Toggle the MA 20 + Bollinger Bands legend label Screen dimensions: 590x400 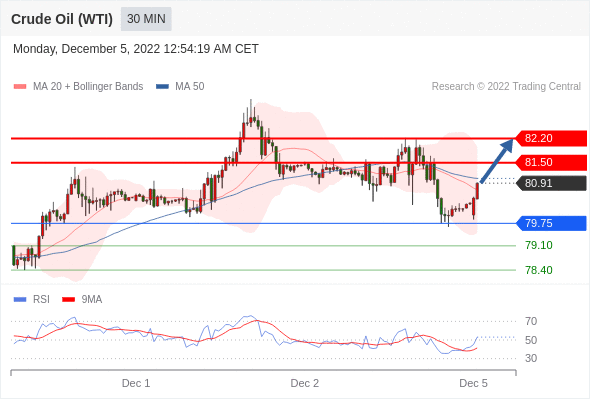point(88,87)
